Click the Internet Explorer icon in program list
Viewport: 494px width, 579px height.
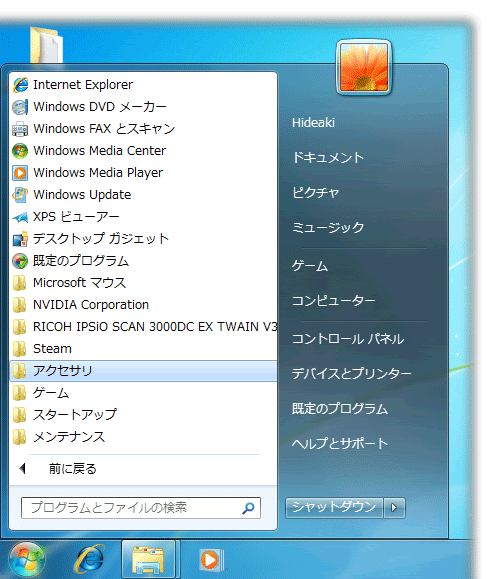(x=20, y=85)
